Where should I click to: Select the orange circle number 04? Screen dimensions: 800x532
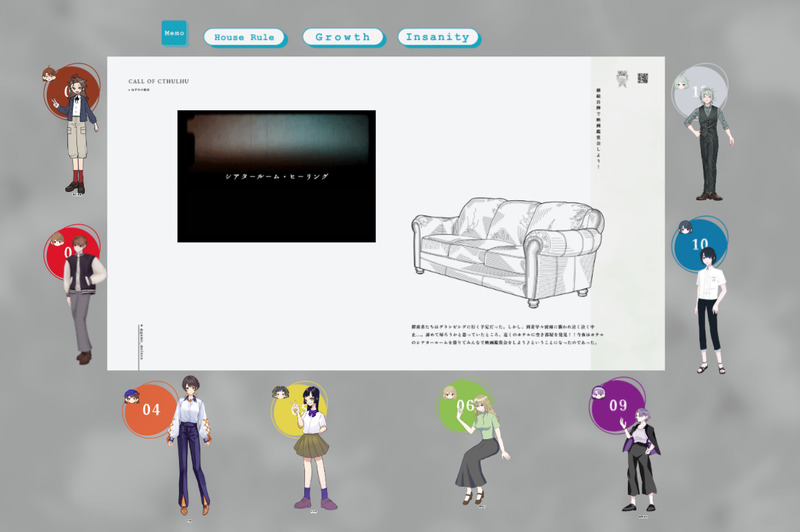pyautogui.click(x=151, y=410)
